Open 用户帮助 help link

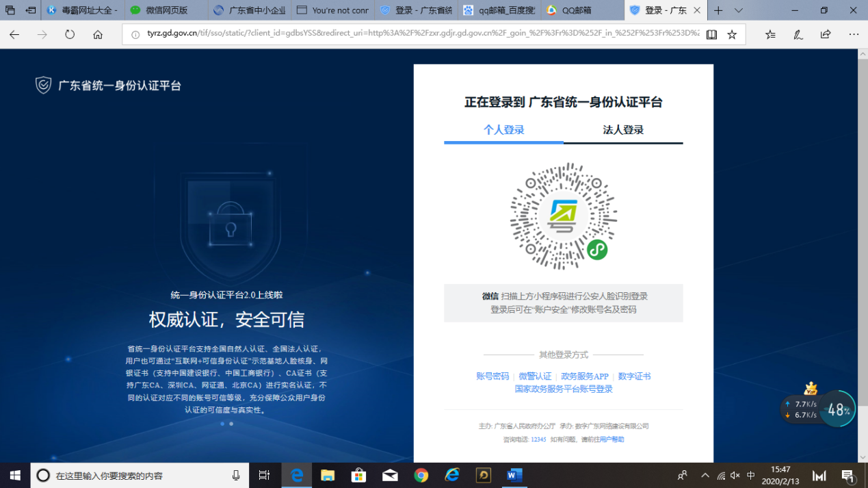pyautogui.click(x=611, y=439)
